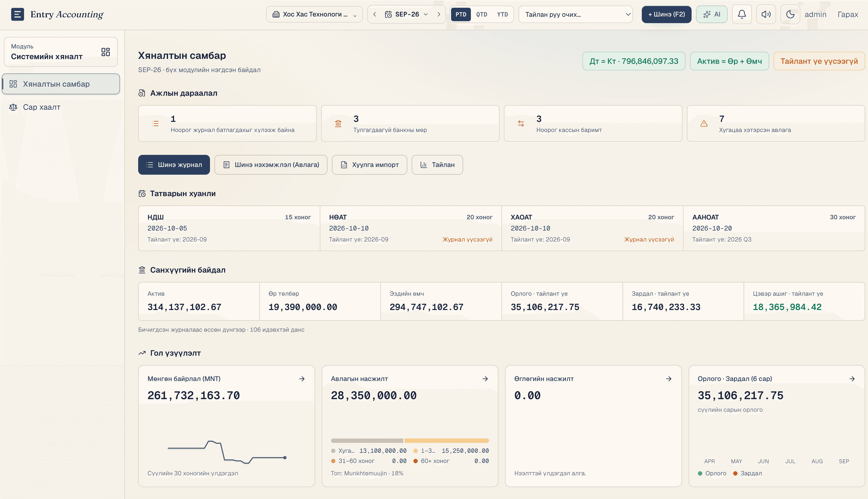Select the QTD period mode
This screenshot has width=868, height=499.
(482, 14)
